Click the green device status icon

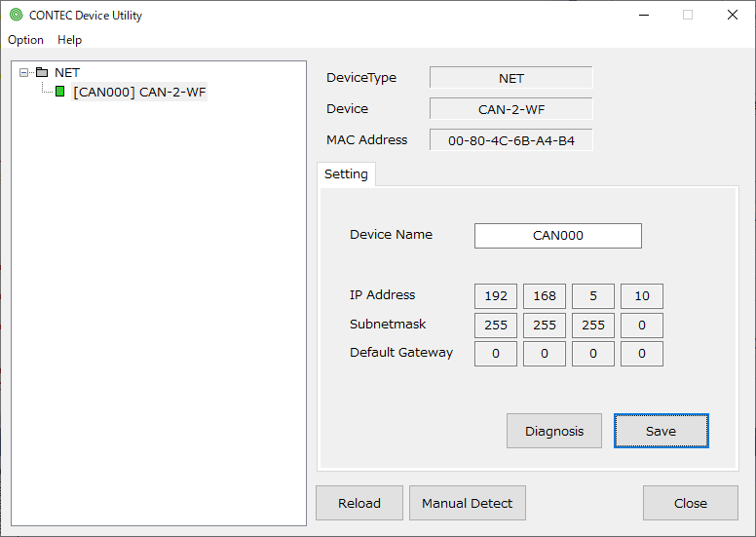point(59,93)
